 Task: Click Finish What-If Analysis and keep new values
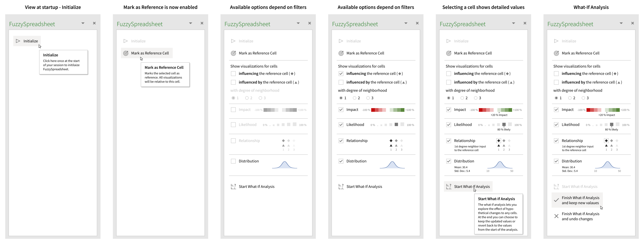[580, 200]
